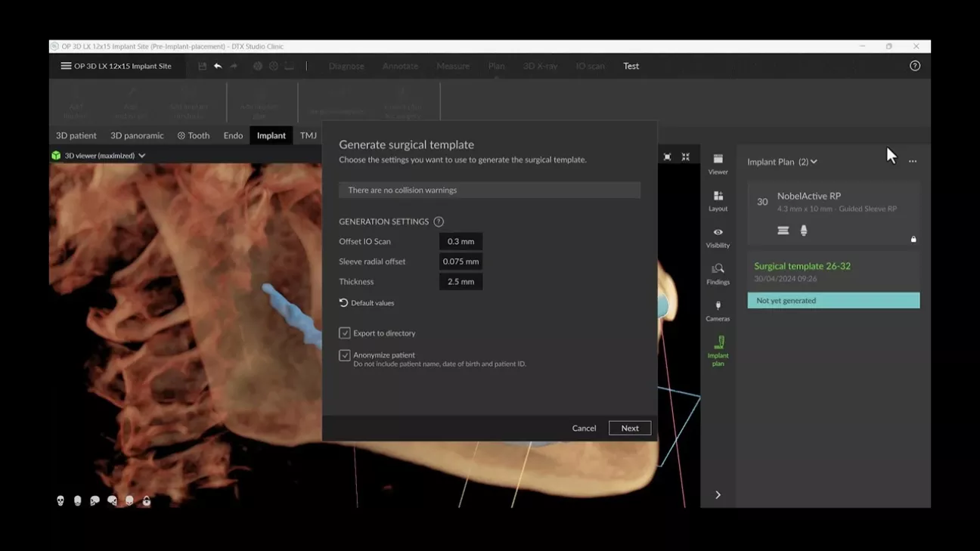Click the Not yet generated status bar
The width and height of the screenshot is (980, 551).
click(x=833, y=300)
